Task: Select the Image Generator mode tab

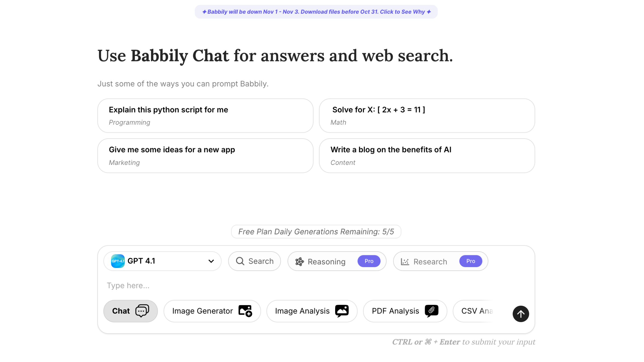Action: (x=202, y=311)
